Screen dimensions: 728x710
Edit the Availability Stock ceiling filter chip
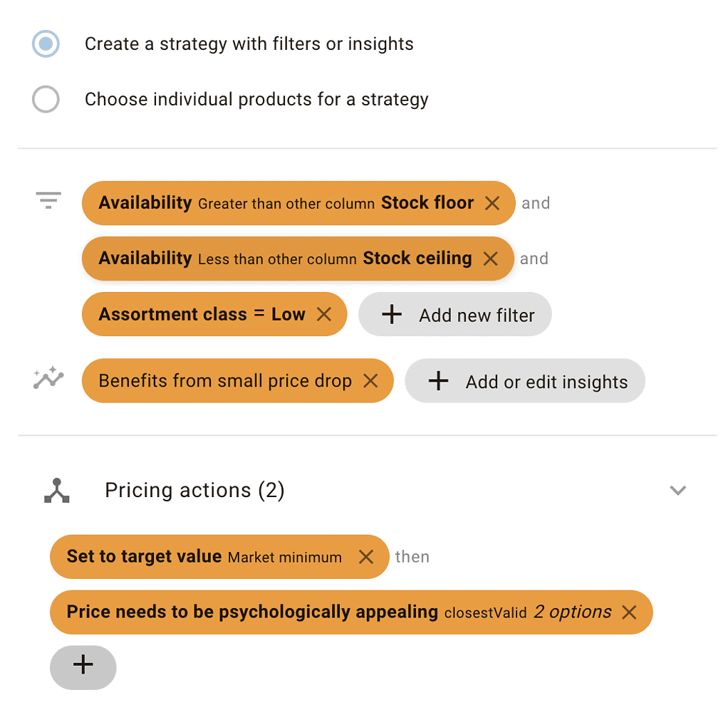pos(285,259)
